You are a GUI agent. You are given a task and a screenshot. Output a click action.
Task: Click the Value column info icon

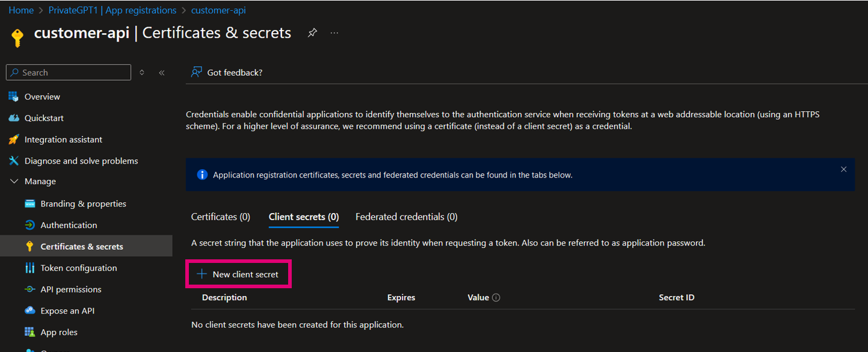point(496,297)
